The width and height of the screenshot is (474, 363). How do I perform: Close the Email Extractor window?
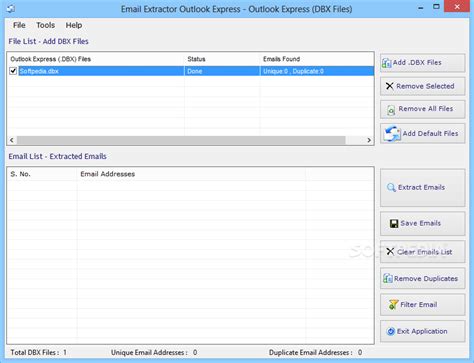coord(457,7)
